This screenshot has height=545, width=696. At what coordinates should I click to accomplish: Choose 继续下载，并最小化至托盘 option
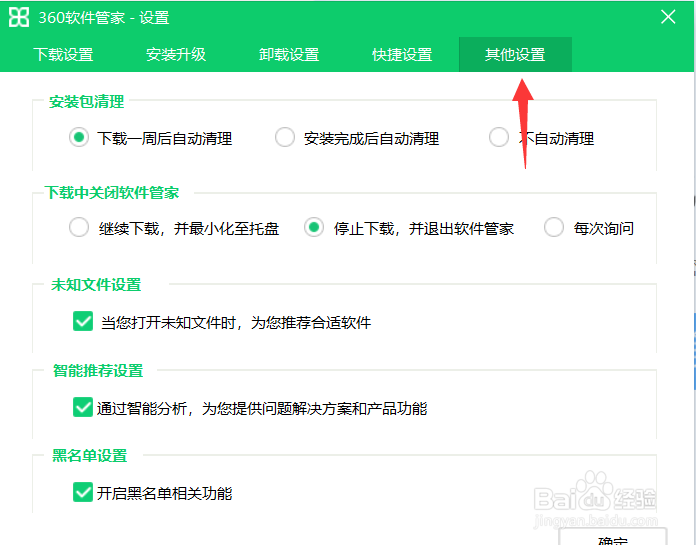pos(79,228)
